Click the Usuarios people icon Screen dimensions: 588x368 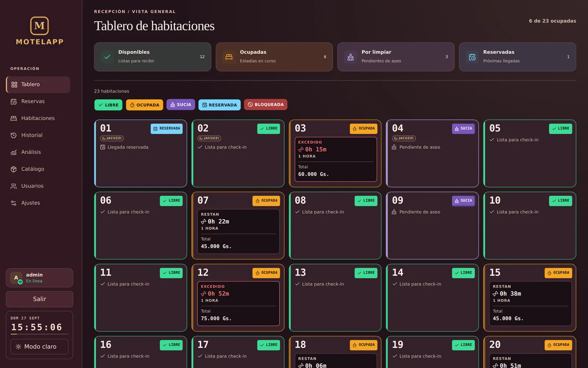pyautogui.click(x=14, y=186)
